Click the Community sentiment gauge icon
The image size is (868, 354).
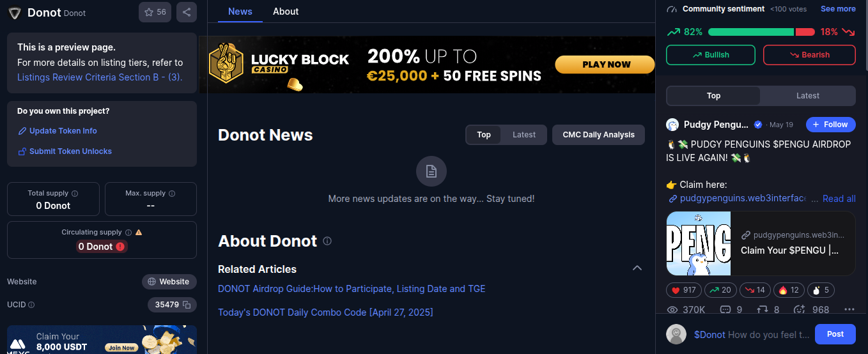(x=672, y=9)
